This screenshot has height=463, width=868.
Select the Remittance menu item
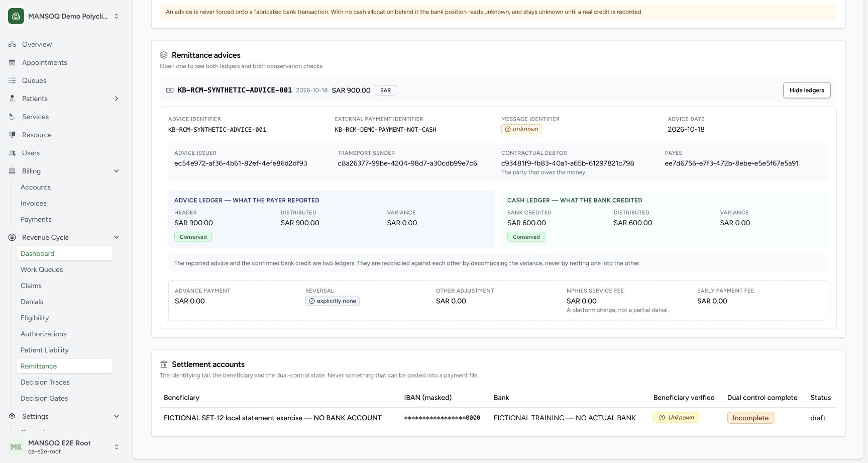pyautogui.click(x=64, y=366)
